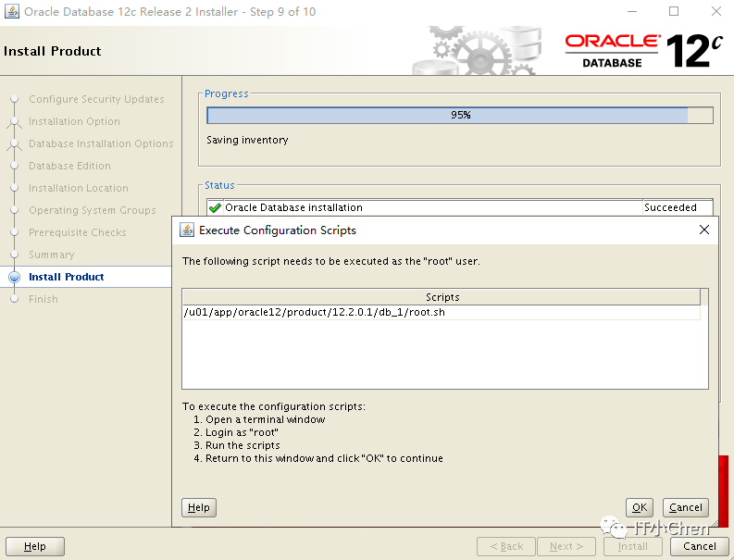Viewport: 734px width, 560px height.
Task: Click the Java icon in installer title bar
Action: click(x=12, y=11)
